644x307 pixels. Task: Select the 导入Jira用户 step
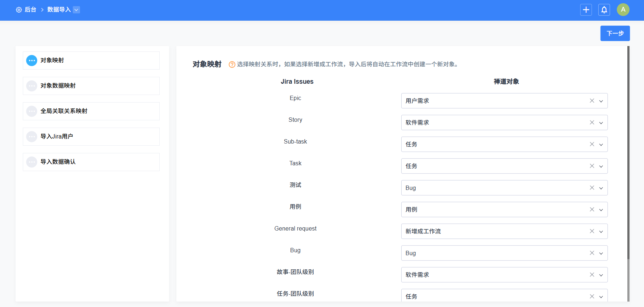(91, 137)
